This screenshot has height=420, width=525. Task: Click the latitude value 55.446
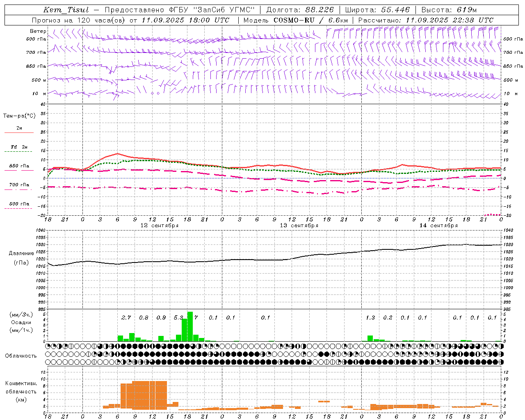point(395,10)
